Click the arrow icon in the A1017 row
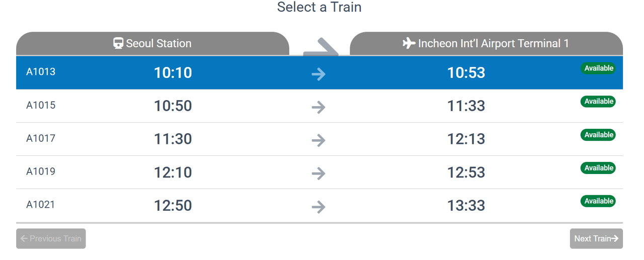This screenshot has width=644, height=260. click(318, 140)
